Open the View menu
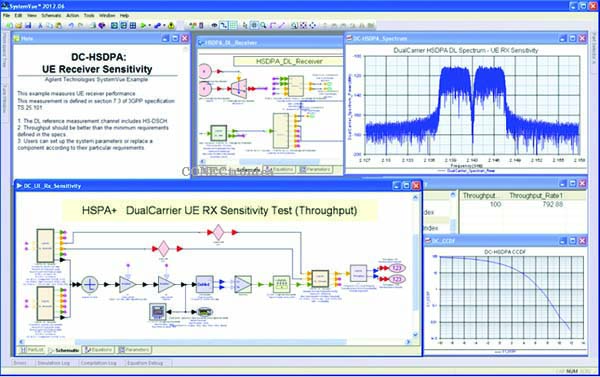The image size is (600, 377). point(32,16)
